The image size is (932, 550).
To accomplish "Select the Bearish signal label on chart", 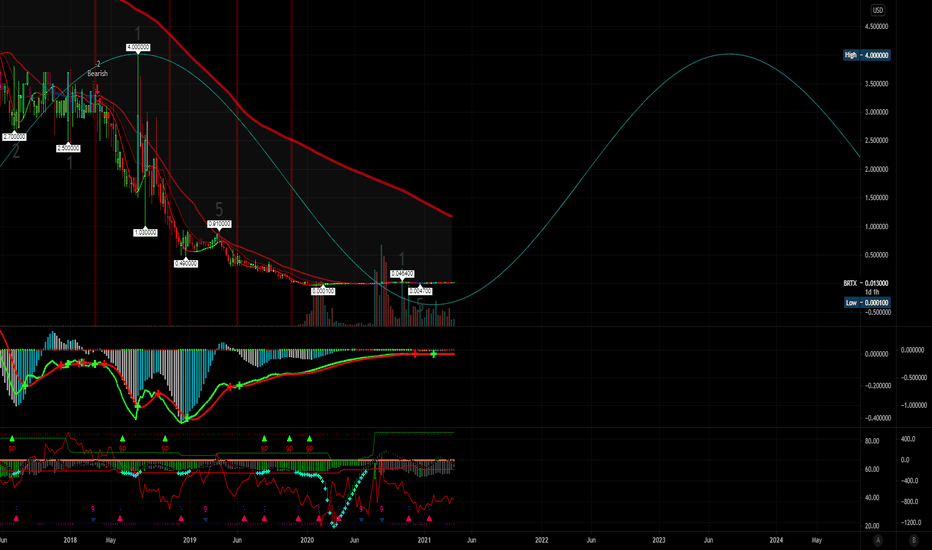I will [x=97, y=74].
